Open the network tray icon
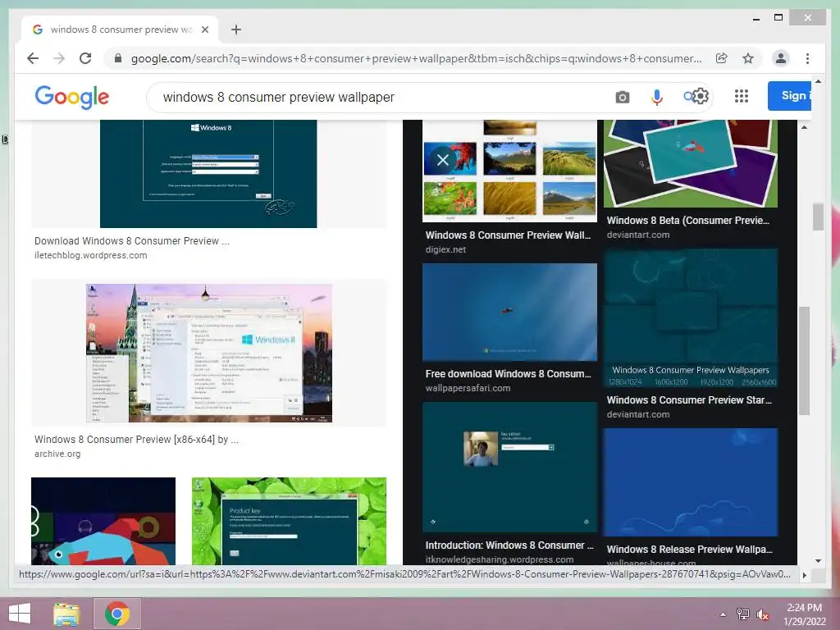840x630 pixels. 743,614
